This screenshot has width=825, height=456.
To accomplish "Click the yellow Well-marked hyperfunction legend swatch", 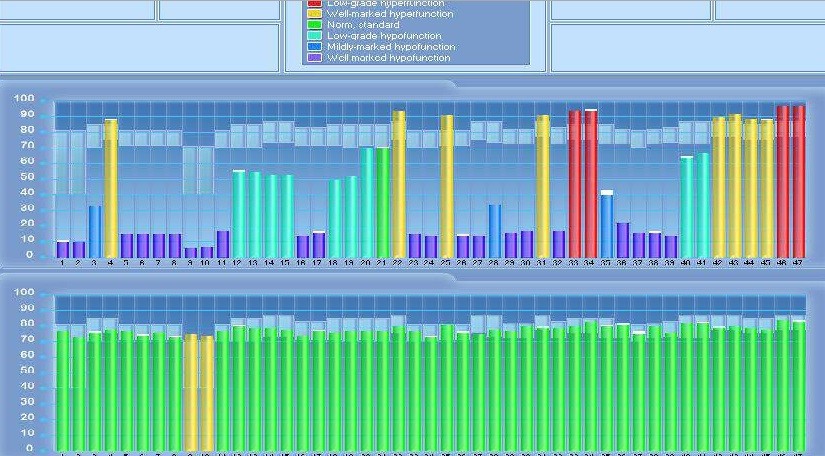I will pyautogui.click(x=313, y=14).
